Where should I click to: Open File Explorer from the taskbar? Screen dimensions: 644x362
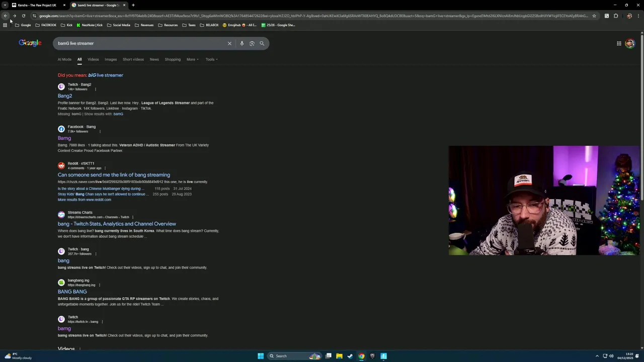tap(339, 356)
